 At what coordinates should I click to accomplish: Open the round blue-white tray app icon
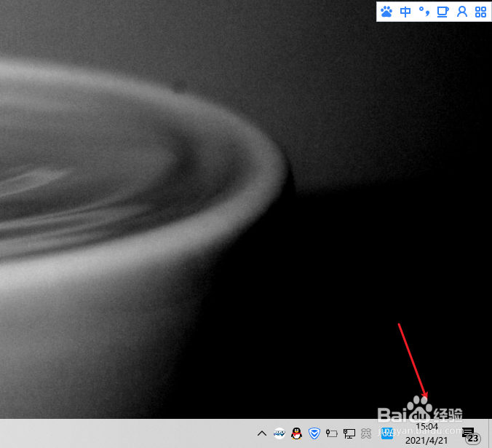[x=279, y=433]
